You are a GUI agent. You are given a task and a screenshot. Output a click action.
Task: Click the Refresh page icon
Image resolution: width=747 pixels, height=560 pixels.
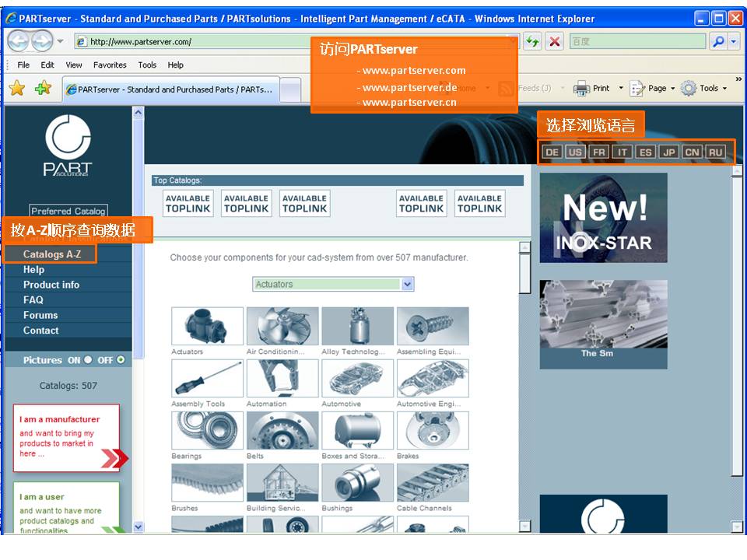532,41
